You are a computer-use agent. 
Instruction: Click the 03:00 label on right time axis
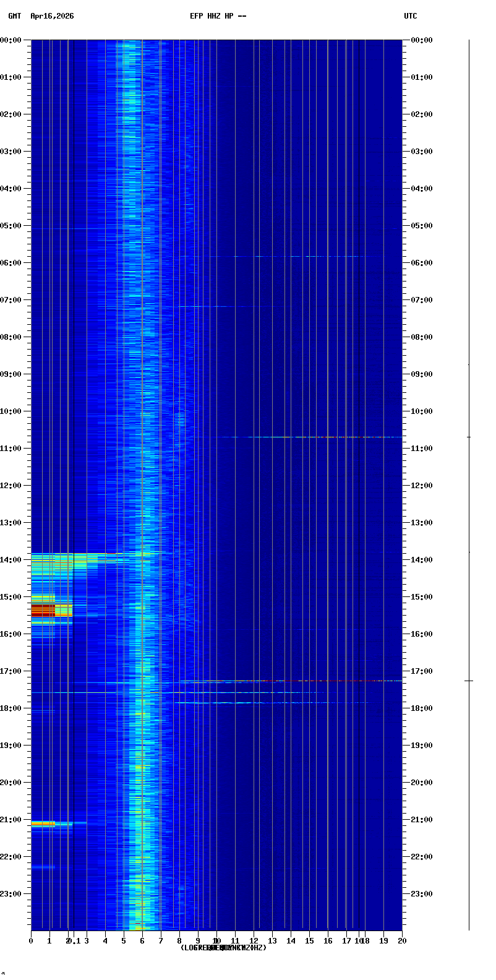[x=421, y=152]
